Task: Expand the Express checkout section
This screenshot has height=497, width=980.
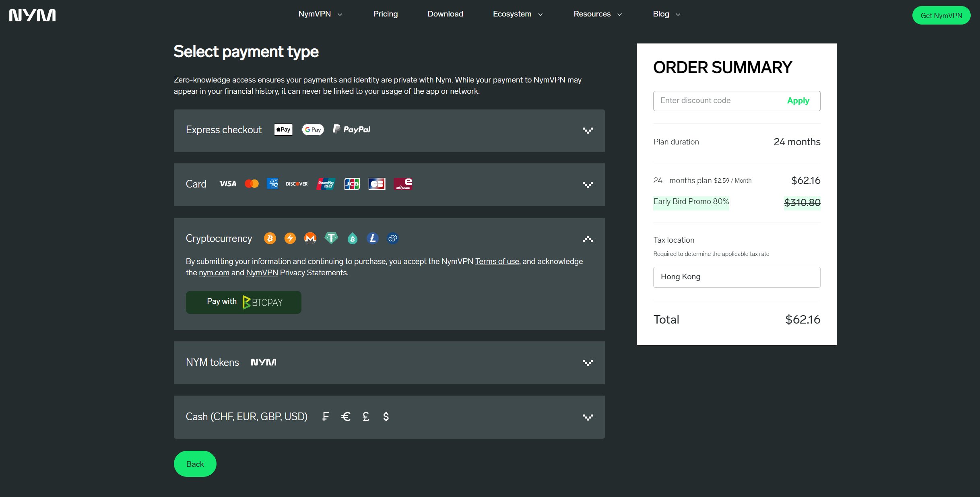Action: (588, 130)
